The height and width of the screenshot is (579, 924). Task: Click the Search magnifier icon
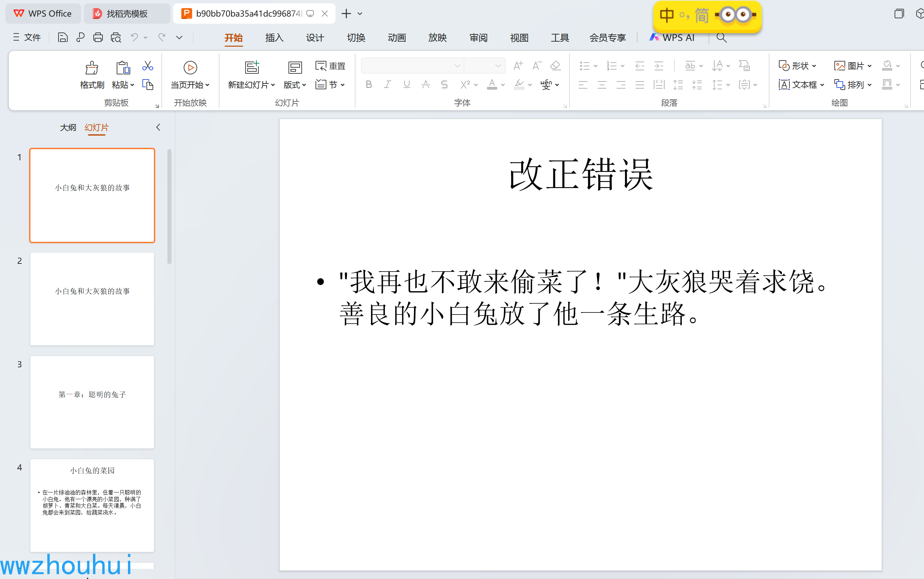(x=721, y=38)
